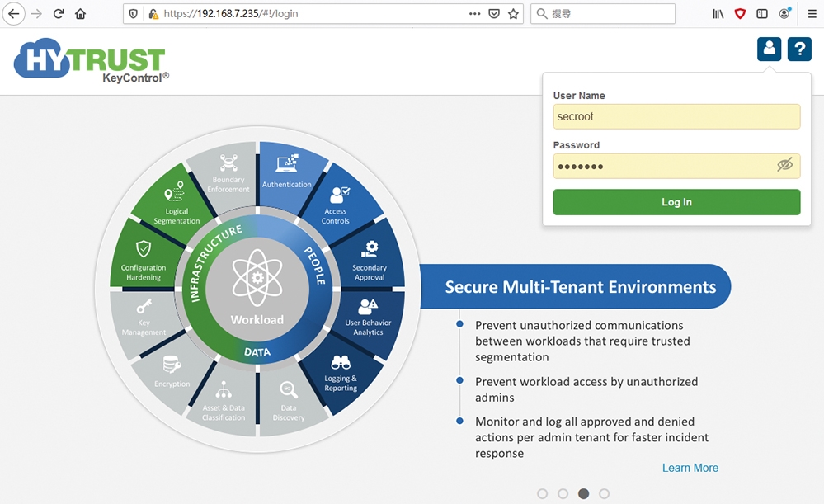This screenshot has width=824, height=504.
Task: Click the "Prevent workload access by unauthorized admins" bullet
Action: coord(586,389)
